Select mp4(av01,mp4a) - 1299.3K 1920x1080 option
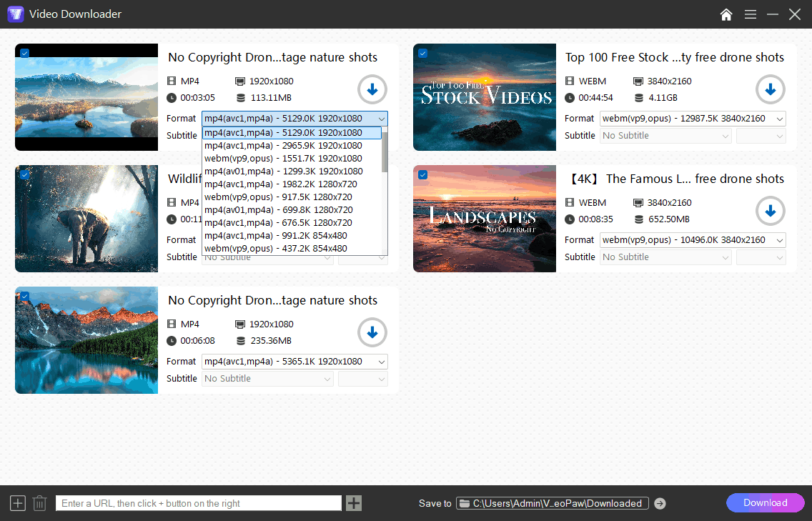Screen dimensions: 812x521 pyautogui.click(x=292, y=172)
